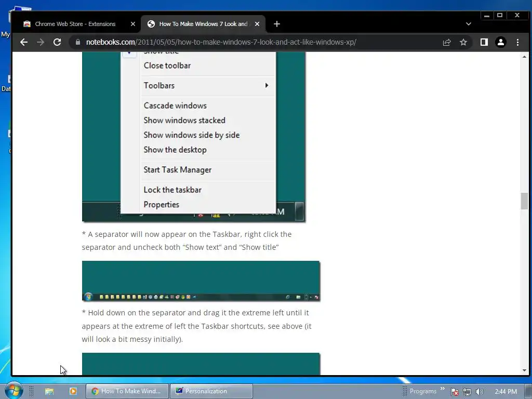This screenshot has height=399, width=532.
Task: Click the address bar URL
Action: click(x=221, y=42)
